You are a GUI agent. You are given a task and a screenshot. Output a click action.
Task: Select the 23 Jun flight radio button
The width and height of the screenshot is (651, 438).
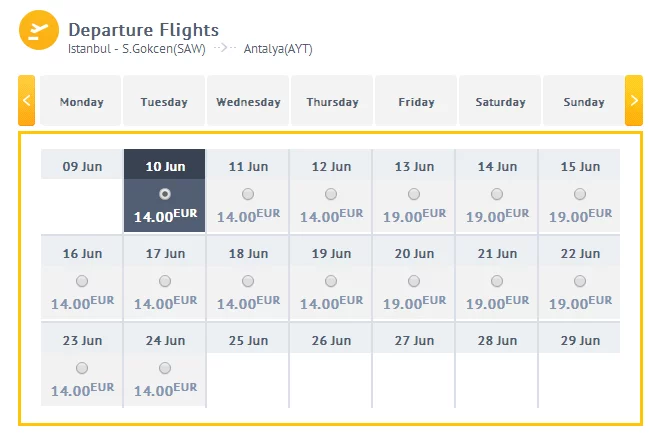pos(82,369)
